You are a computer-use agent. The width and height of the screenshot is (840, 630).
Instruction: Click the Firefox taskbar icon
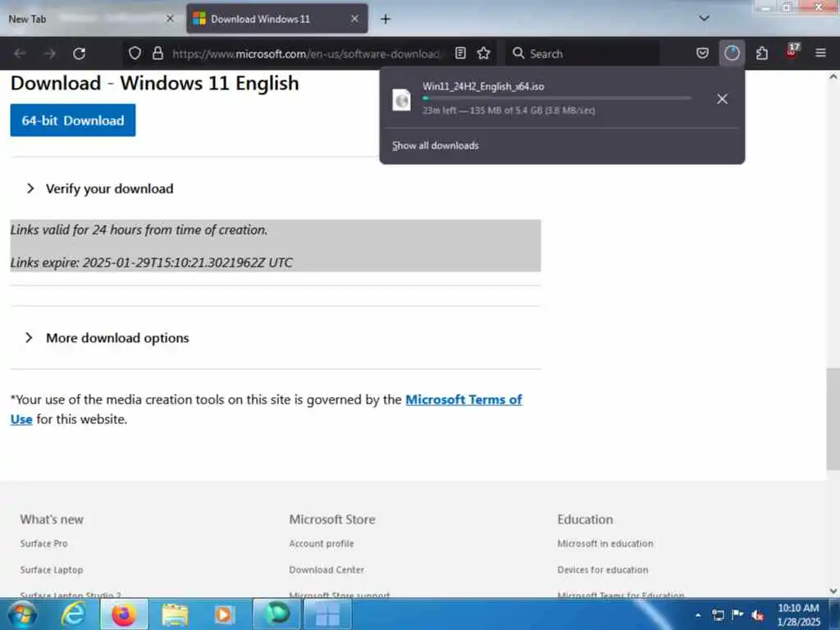pos(124,614)
